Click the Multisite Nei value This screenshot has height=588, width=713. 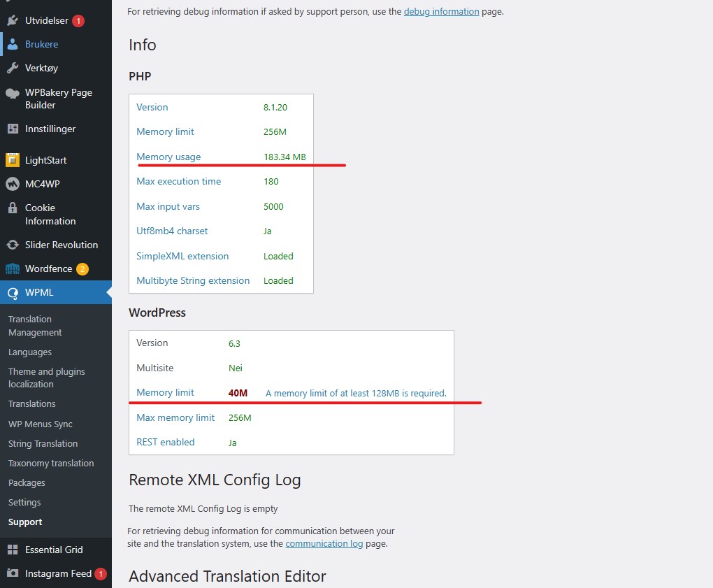[x=235, y=368]
